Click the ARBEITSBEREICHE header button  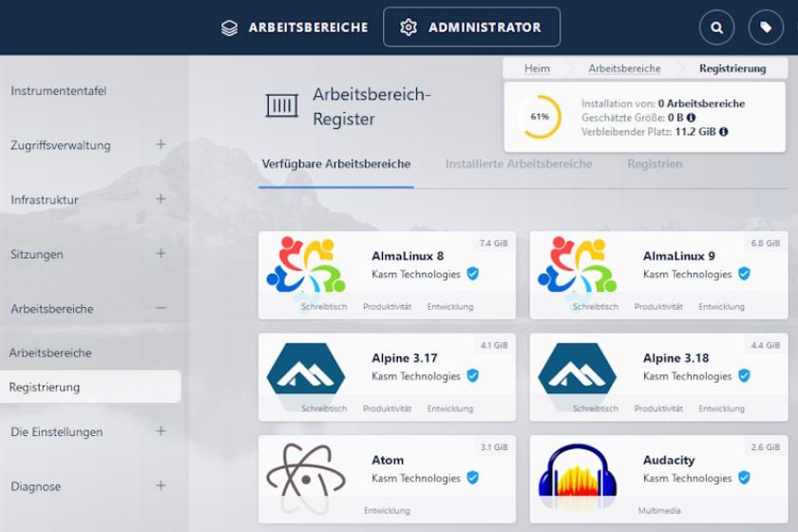pyautogui.click(x=294, y=28)
